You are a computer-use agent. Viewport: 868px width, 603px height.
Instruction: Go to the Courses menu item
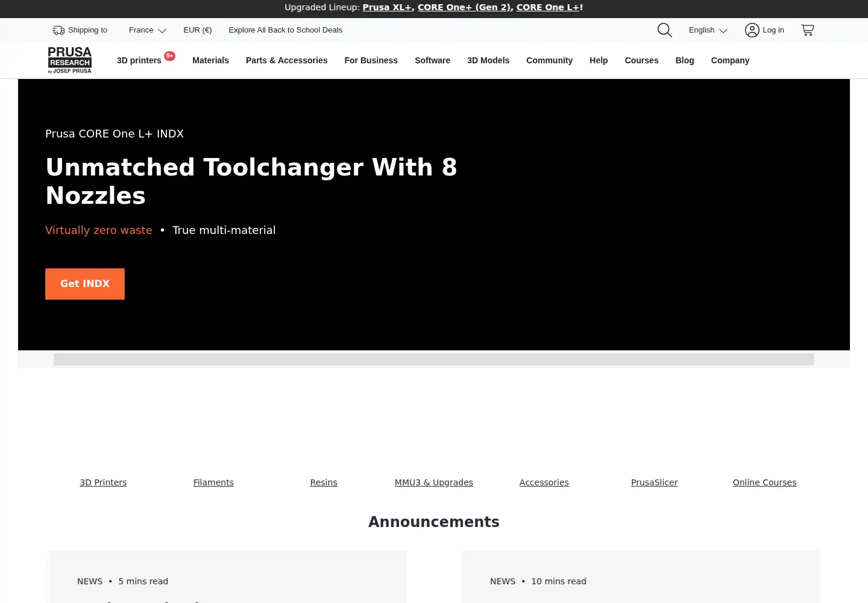[x=642, y=60]
